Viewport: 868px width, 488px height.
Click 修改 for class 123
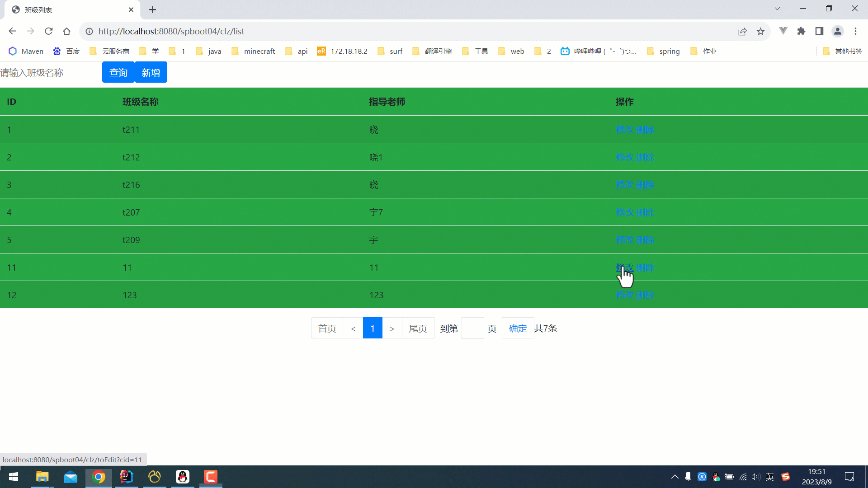[x=624, y=295]
